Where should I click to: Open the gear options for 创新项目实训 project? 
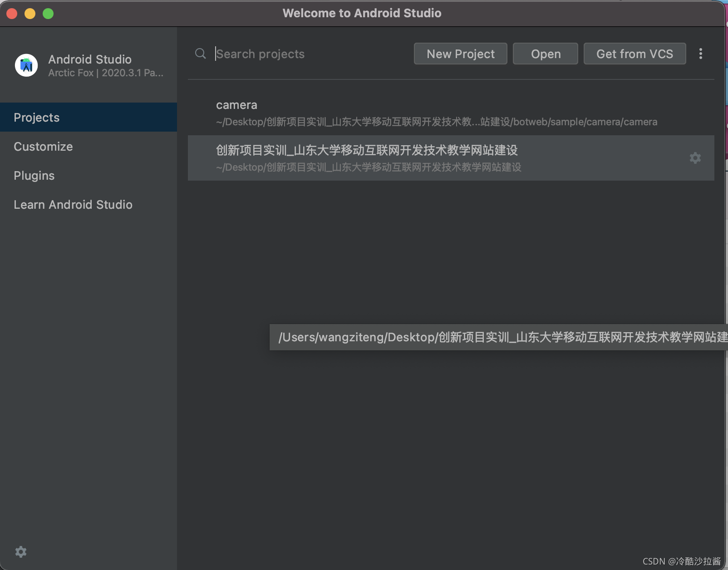click(x=695, y=158)
